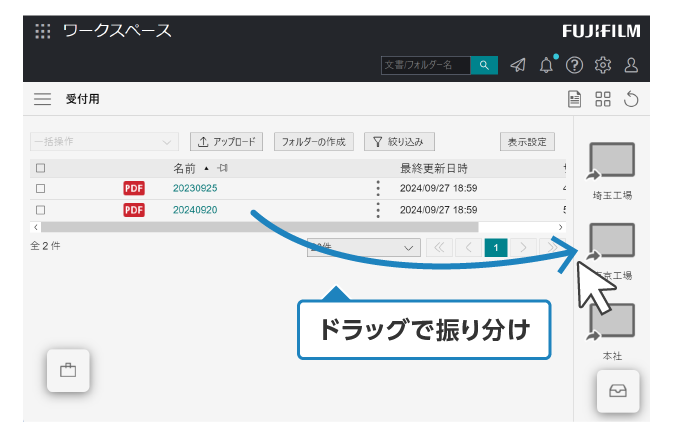This screenshot has height=431, width=686.
Task: Tick the checkbox for 20230925
Action: pyautogui.click(x=41, y=189)
